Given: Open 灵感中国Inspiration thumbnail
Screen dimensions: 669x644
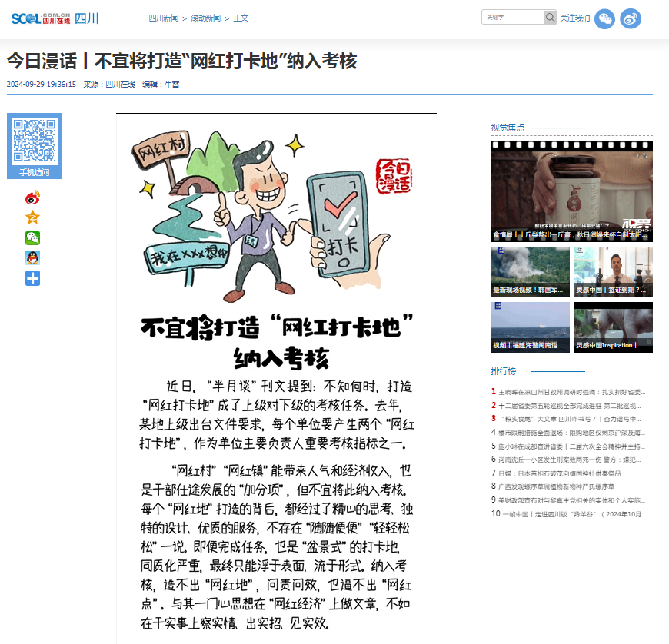Looking at the screenshot, I should click(x=614, y=327).
